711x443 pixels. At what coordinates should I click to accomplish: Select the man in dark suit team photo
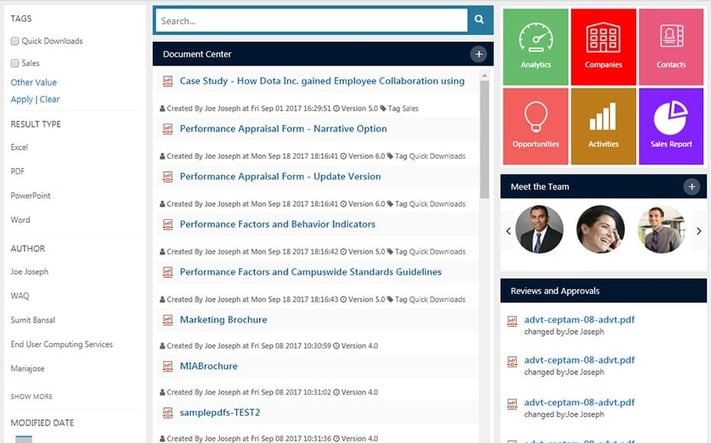[x=540, y=229]
